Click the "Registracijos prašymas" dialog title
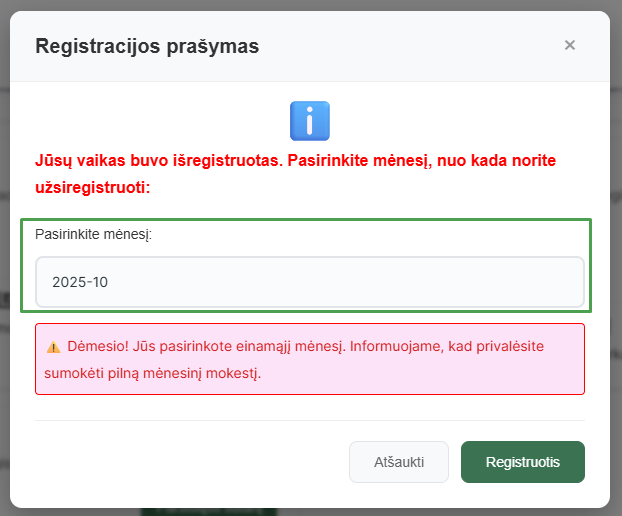 [147, 46]
